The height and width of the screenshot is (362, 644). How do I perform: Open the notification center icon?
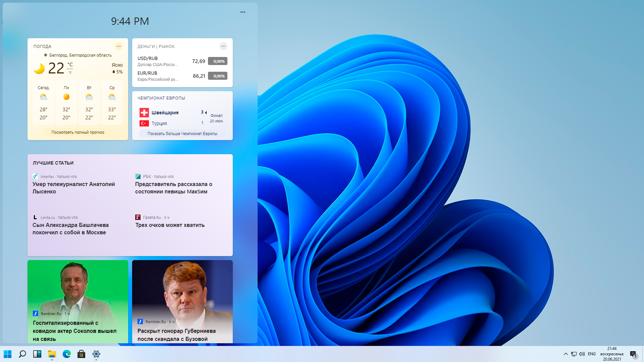pos(633,354)
